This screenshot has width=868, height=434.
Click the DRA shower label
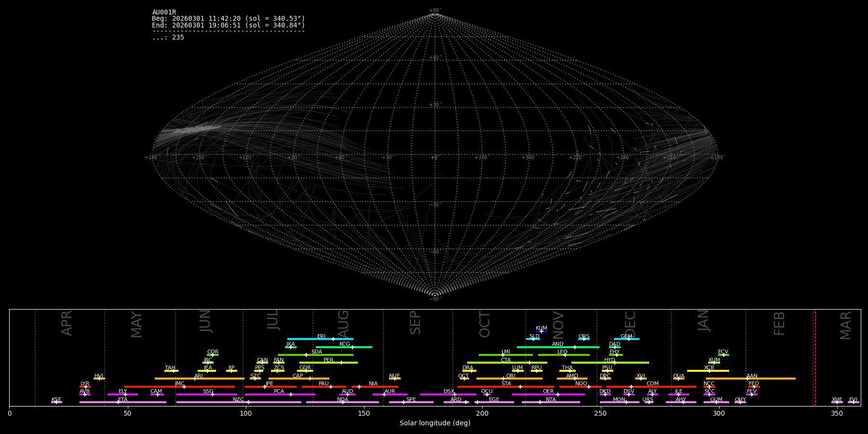pos(468,368)
